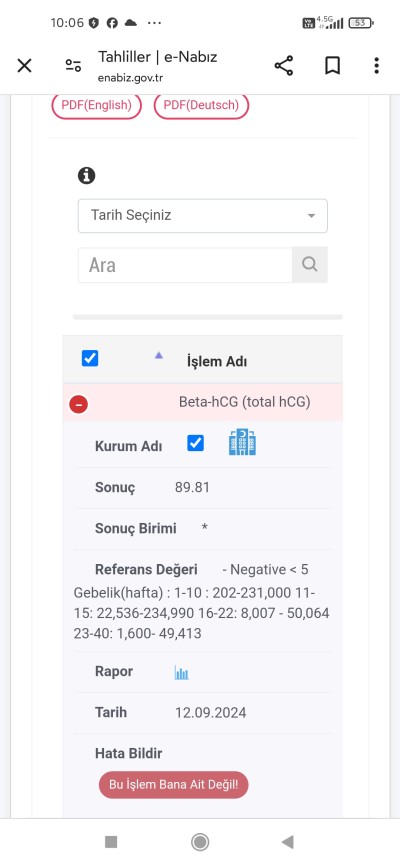Click the magnifier search button

pyautogui.click(x=310, y=265)
